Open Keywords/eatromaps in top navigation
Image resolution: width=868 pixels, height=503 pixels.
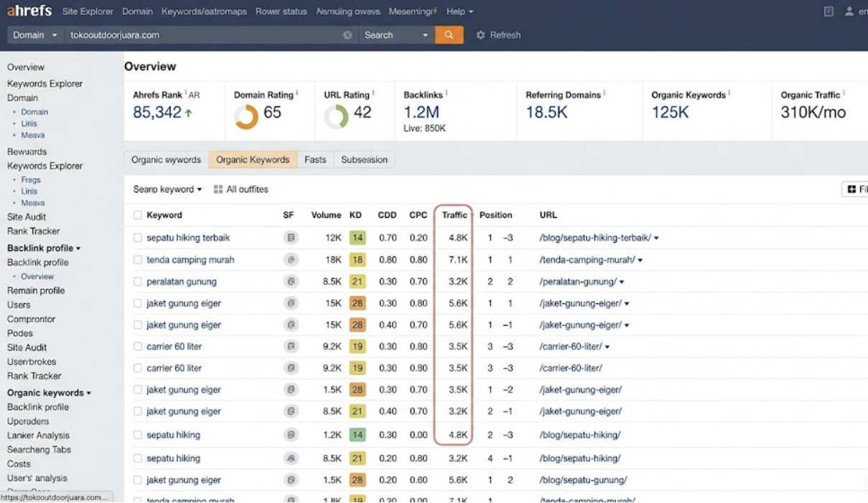pyautogui.click(x=205, y=11)
